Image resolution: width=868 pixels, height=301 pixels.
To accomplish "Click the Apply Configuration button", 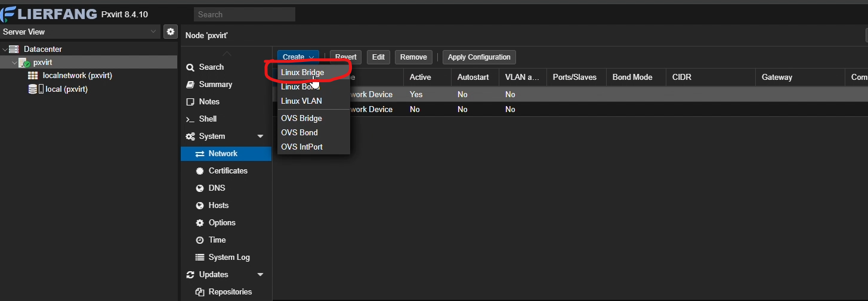I will pyautogui.click(x=479, y=57).
